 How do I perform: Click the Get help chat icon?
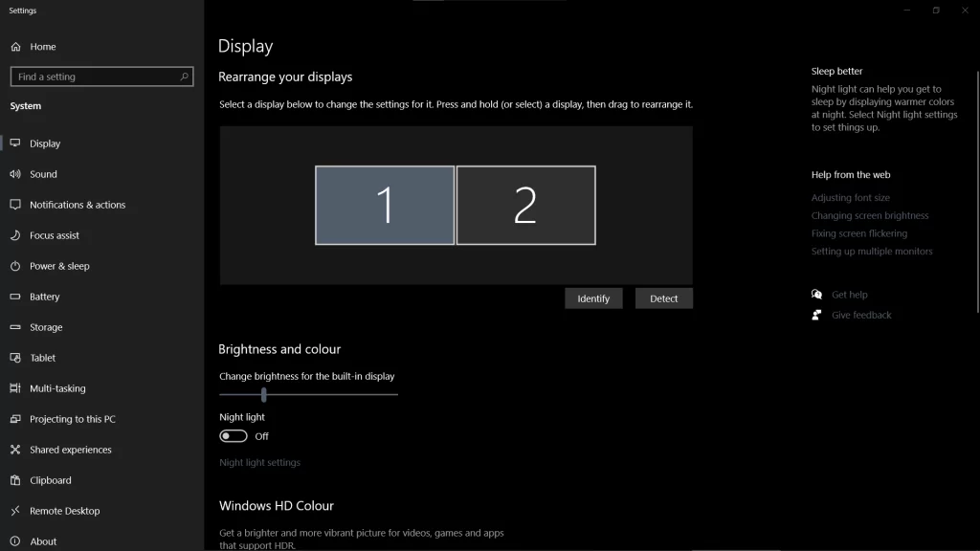point(817,295)
